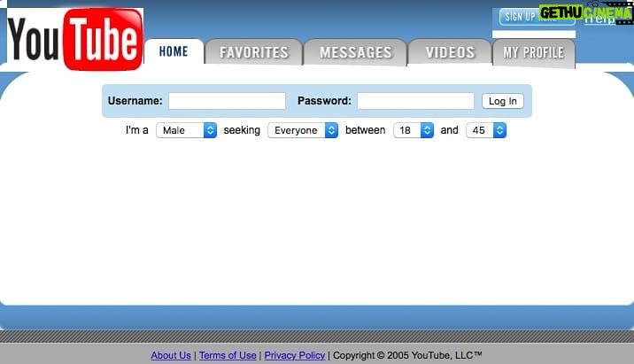
Task: Click the GETHU CINEMA watermark logo
Action: click(x=586, y=12)
